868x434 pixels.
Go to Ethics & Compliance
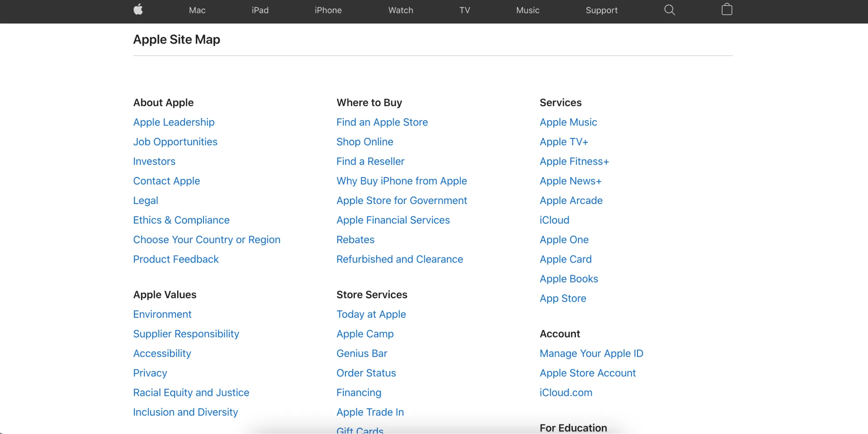coord(181,220)
